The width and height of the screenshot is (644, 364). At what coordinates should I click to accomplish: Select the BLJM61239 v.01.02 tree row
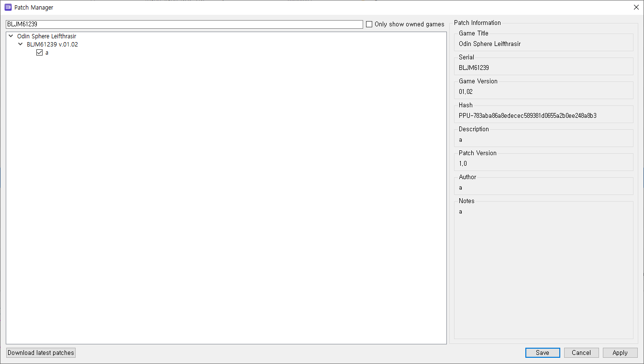click(52, 44)
